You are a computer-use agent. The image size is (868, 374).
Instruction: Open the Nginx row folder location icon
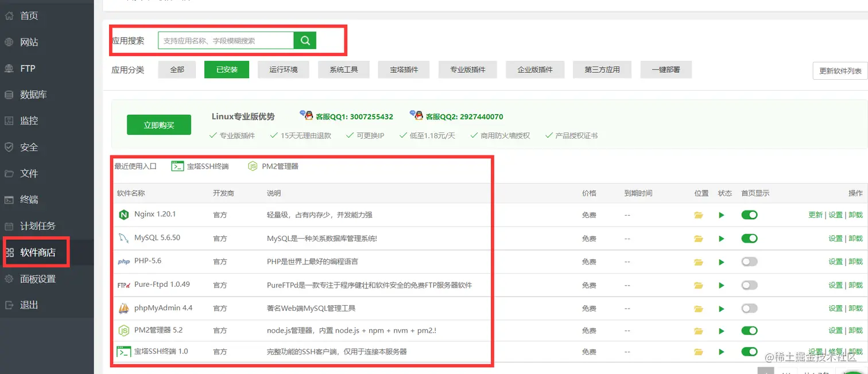(x=699, y=215)
